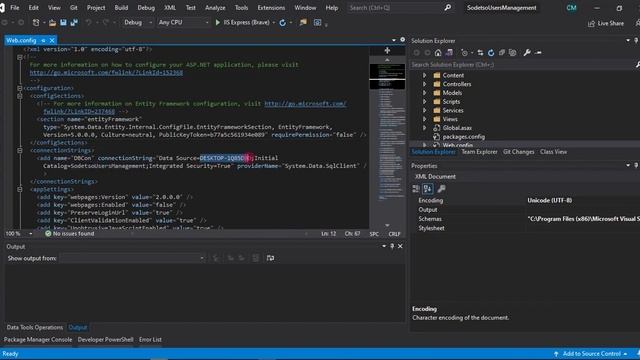The width and height of the screenshot is (640, 360).
Task: Open the Analyze menu
Action: click(215, 7)
